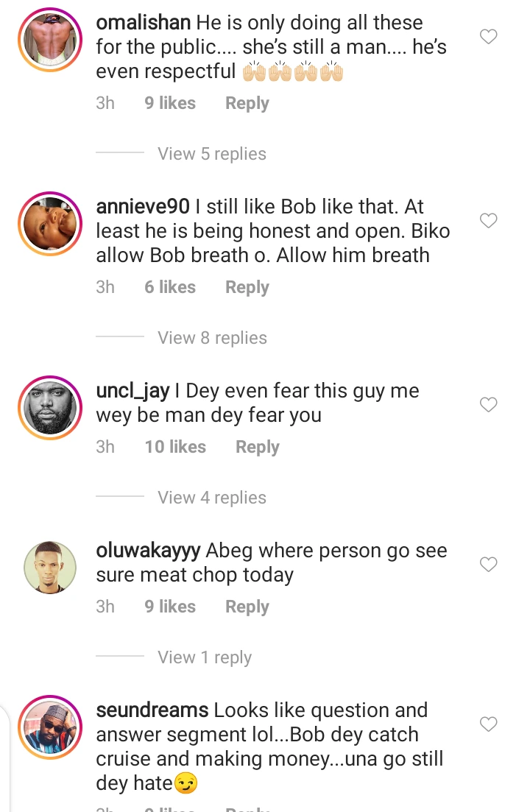530x812 pixels.
Task: Like omalishan's comment with the heart
Action: pos(488,37)
